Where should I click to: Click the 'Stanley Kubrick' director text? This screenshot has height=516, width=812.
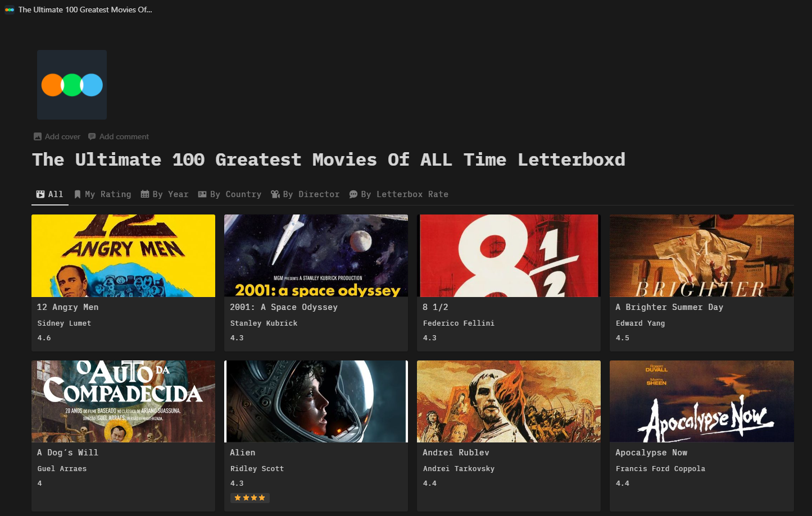tap(264, 323)
